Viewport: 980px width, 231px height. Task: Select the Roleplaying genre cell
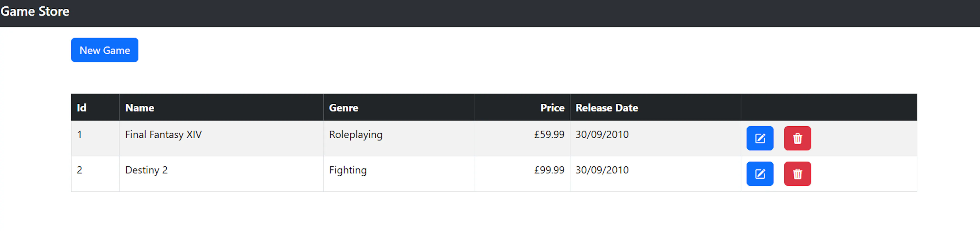tap(355, 134)
